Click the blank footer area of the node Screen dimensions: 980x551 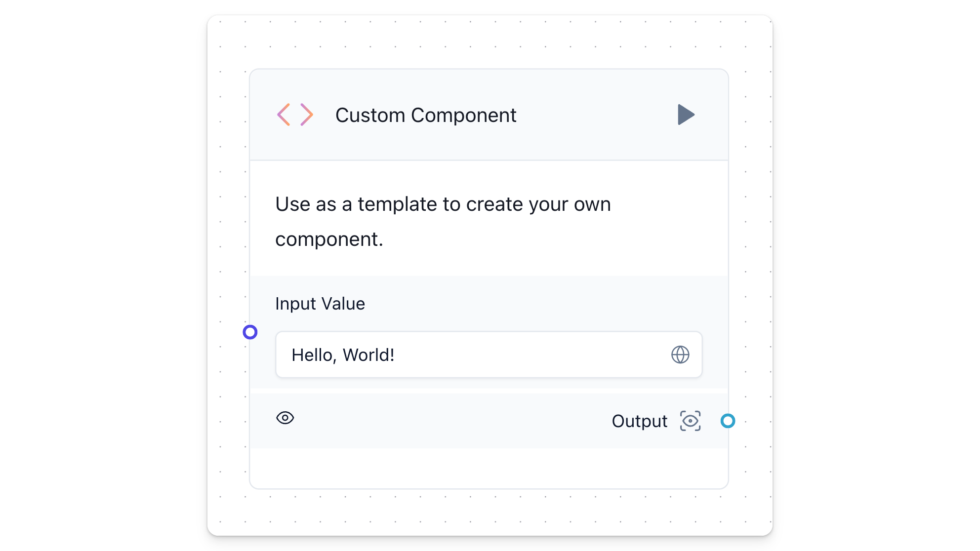(489, 468)
